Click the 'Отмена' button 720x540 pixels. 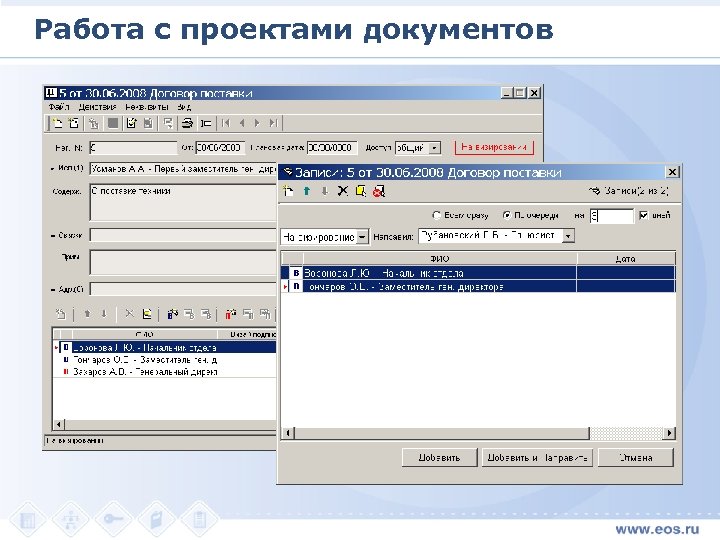[x=636, y=458]
